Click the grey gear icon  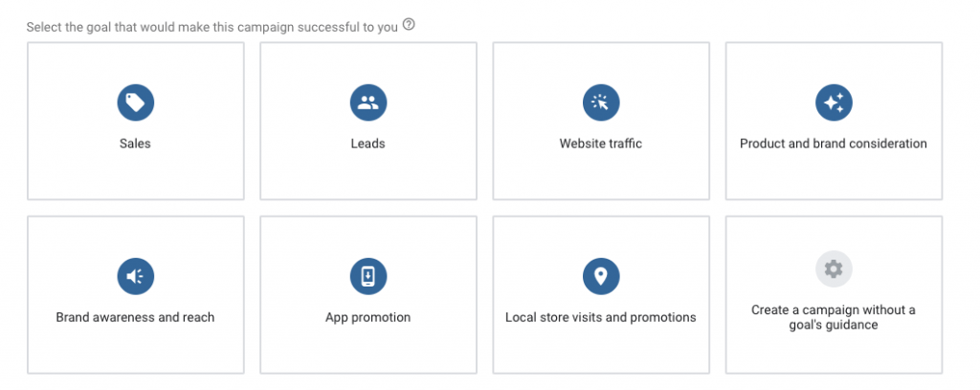click(x=834, y=269)
